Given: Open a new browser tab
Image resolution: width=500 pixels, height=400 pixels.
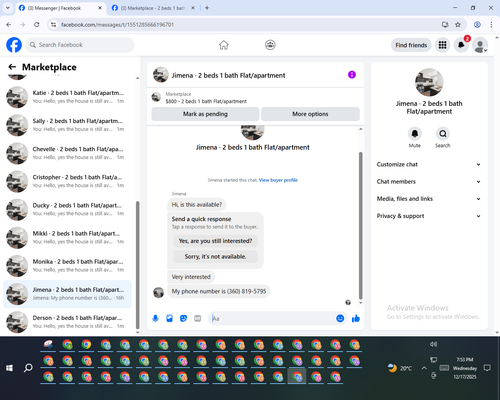Looking at the screenshot, I should (x=207, y=8).
